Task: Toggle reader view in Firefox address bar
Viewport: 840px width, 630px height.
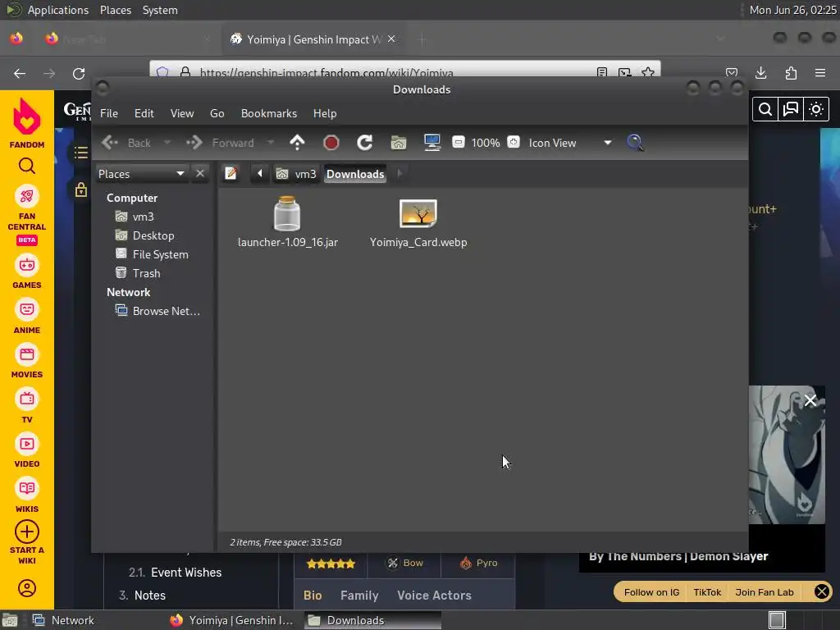Action: [602, 72]
